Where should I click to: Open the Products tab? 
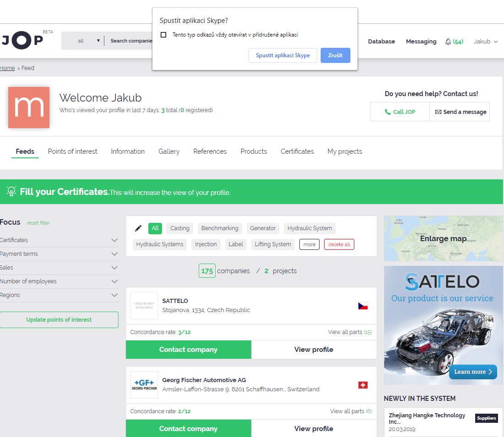[254, 151]
